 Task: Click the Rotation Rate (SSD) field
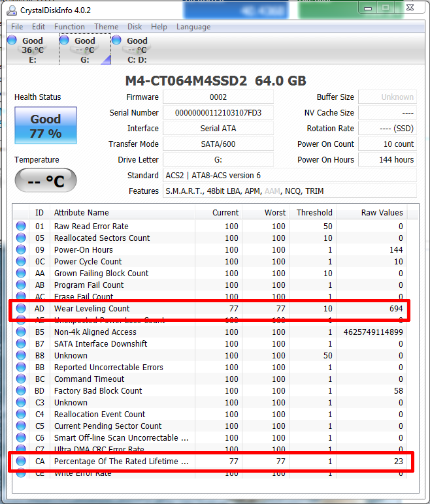(x=388, y=129)
